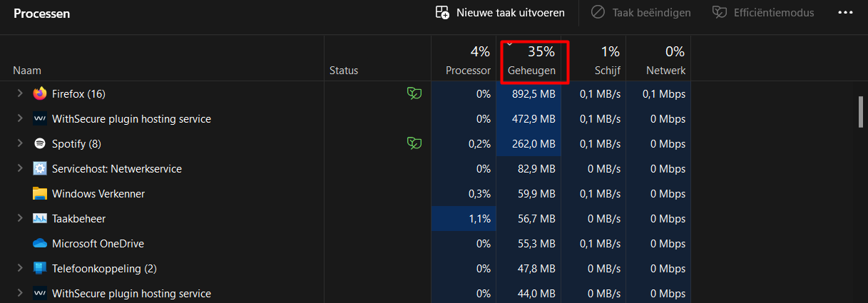Click the Windows Verkenner folder icon
This screenshot has width=868, height=303.
40,193
